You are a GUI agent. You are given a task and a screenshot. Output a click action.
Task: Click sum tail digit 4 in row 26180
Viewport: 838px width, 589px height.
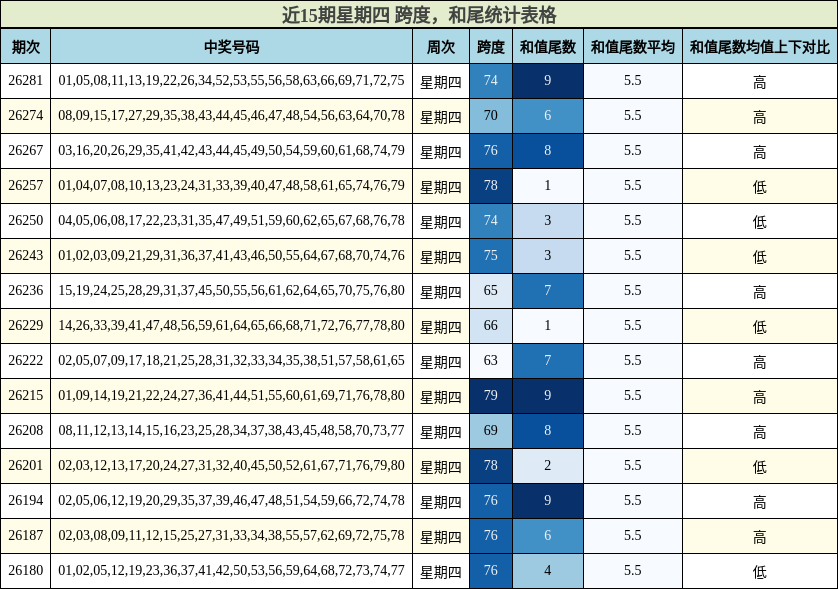[x=548, y=571]
